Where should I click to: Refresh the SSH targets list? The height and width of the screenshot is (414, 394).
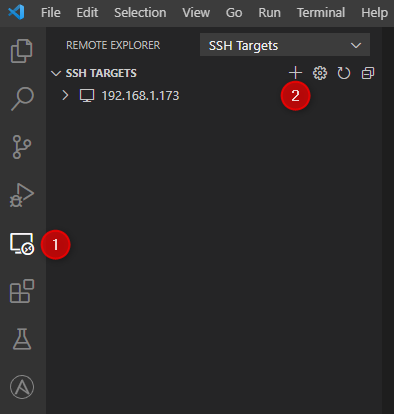(344, 73)
